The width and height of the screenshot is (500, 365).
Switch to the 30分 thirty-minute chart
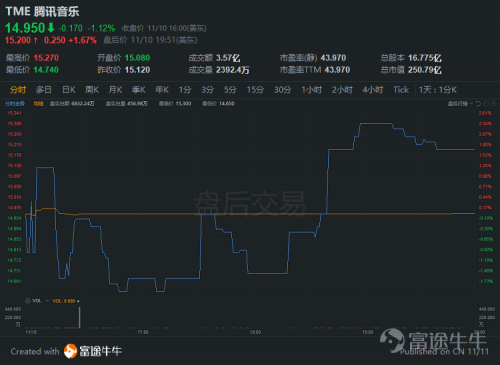(282, 90)
